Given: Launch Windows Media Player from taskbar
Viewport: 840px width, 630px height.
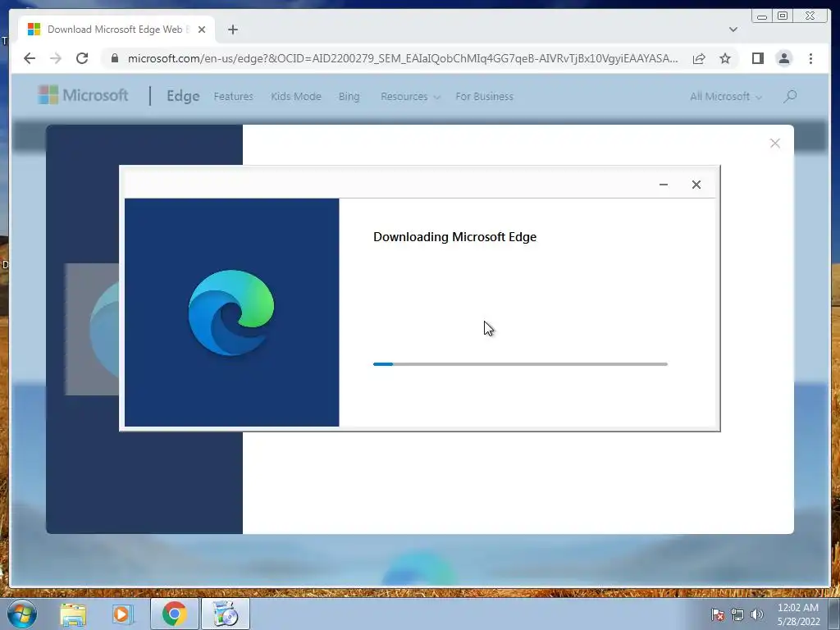Looking at the screenshot, I should (x=122, y=614).
